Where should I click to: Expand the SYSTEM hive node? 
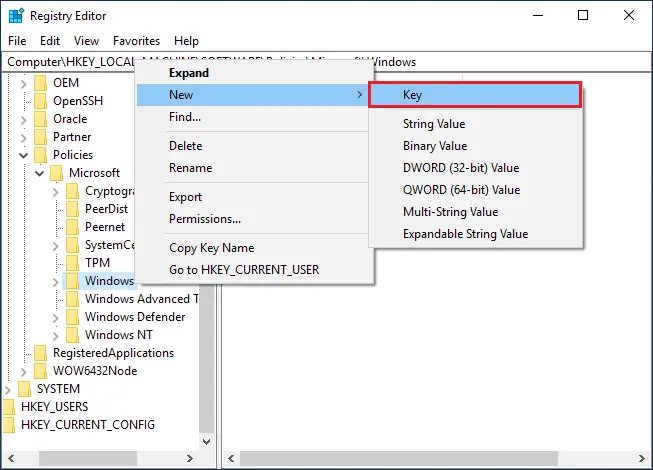click(x=8, y=390)
